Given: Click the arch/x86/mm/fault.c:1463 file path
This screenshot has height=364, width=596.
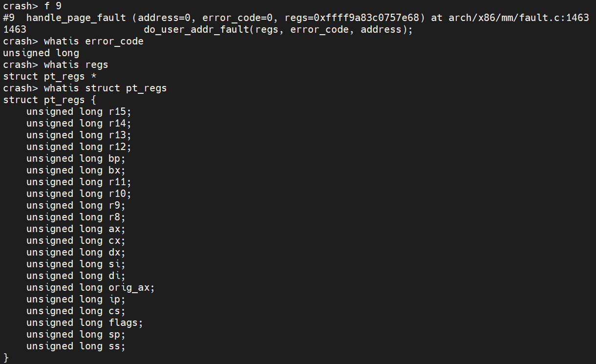Looking at the screenshot, I should [x=518, y=18].
